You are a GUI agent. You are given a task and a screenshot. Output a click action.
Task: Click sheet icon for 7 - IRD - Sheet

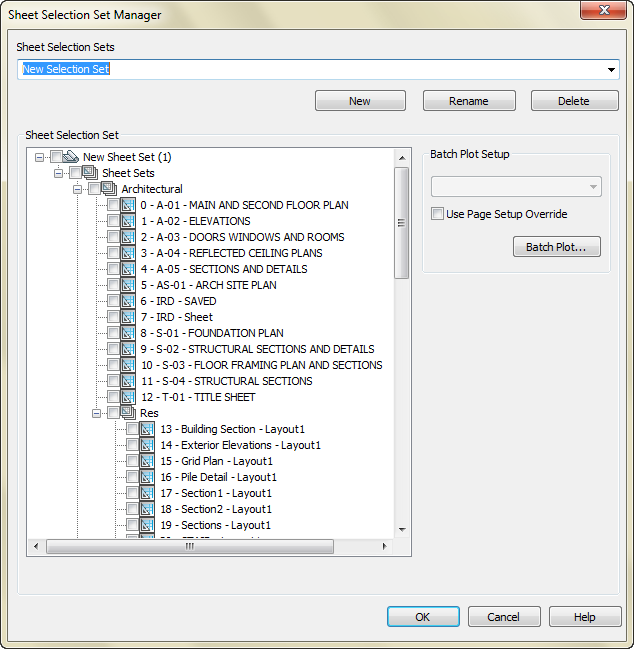point(128,317)
